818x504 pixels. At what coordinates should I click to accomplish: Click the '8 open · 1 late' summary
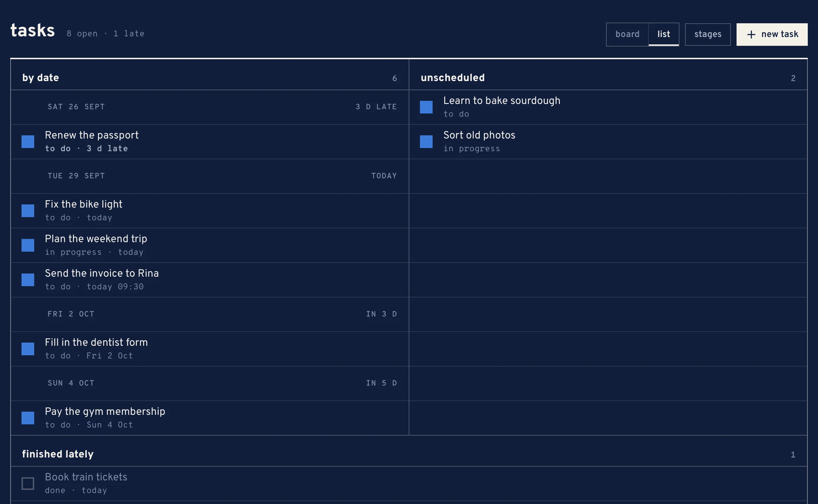[x=105, y=34]
